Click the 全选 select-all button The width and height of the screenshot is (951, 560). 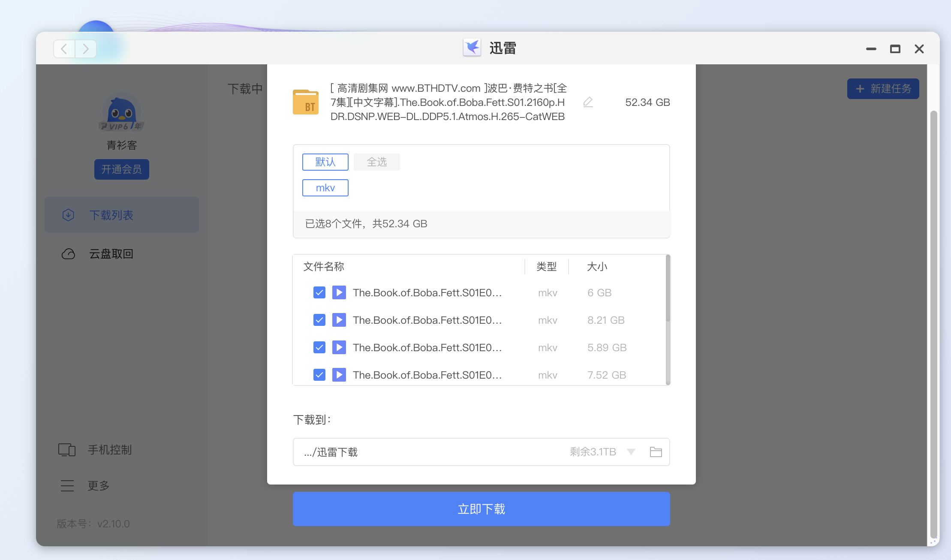(377, 162)
